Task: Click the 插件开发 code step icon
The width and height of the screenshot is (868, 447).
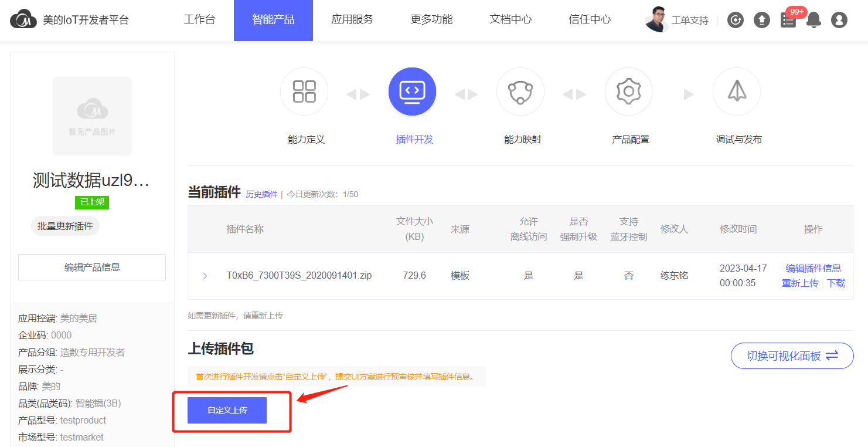Action: (x=412, y=92)
